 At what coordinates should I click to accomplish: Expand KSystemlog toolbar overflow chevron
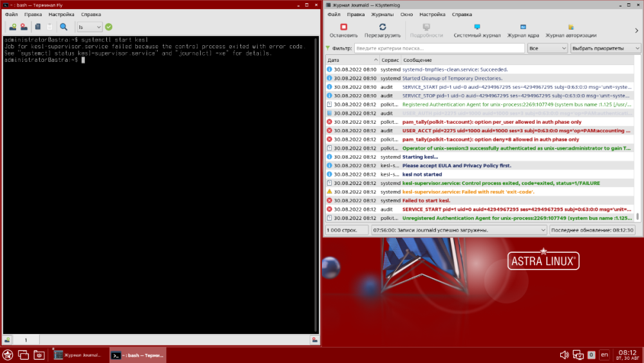(x=637, y=31)
